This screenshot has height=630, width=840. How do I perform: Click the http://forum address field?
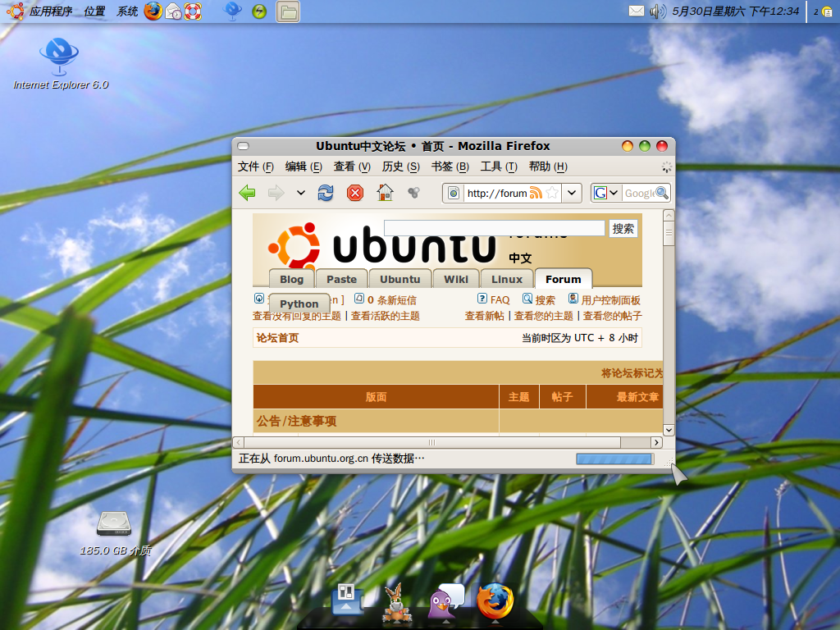(496, 193)
